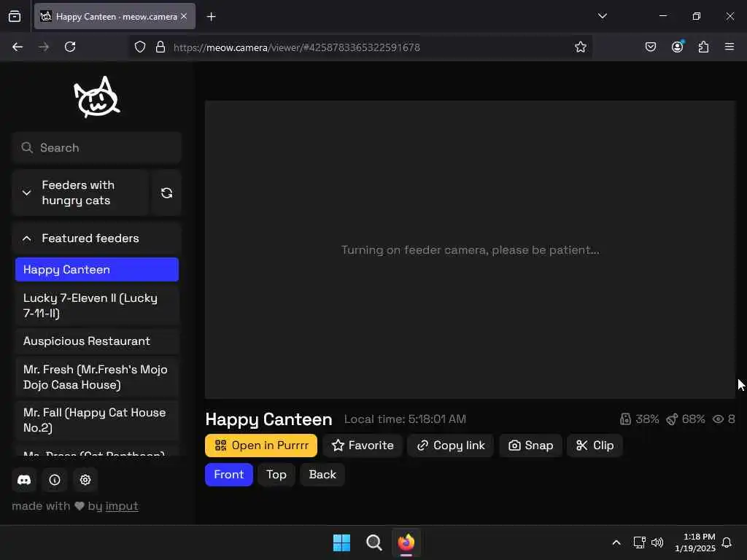Favorite the Happy Canteen feeder

363,446
